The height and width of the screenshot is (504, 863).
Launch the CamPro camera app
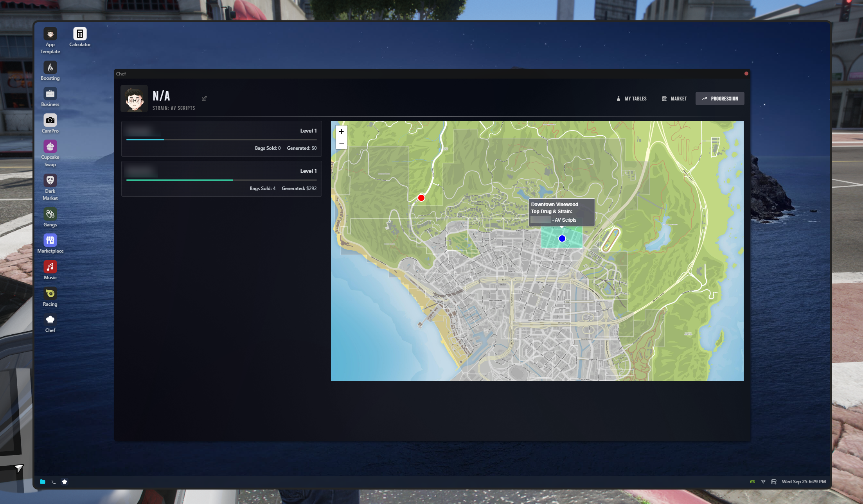(50, 120)
